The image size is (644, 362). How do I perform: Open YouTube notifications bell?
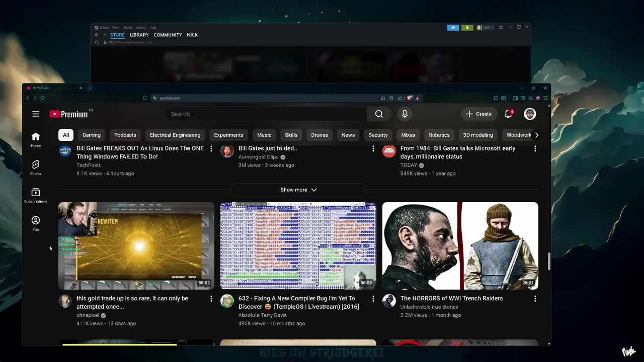508,114
